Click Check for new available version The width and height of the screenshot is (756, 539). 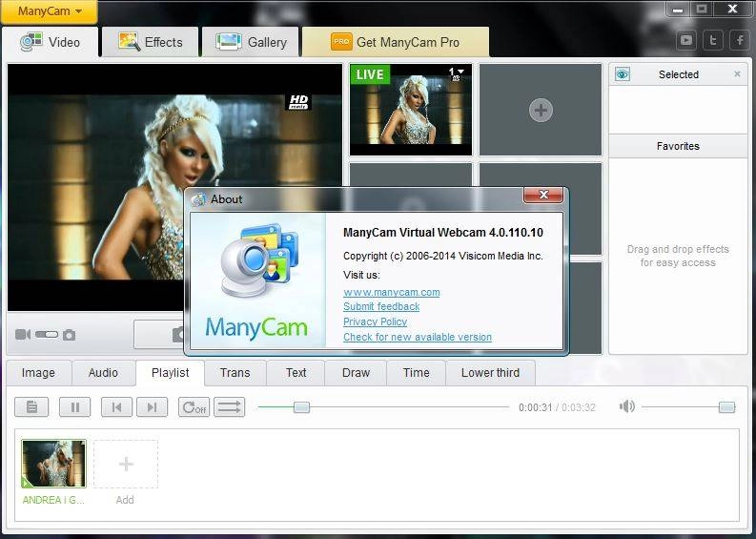pos(418,337)
